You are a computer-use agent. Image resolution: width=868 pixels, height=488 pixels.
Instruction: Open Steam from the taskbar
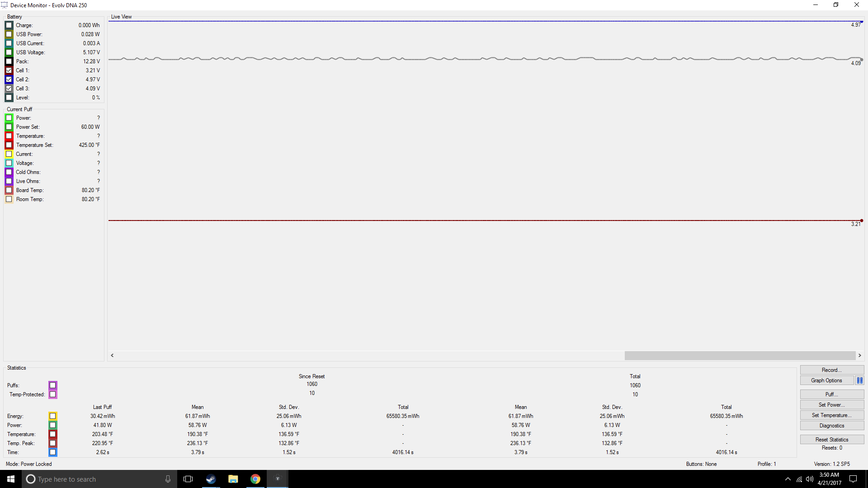(x=211, y=479)
